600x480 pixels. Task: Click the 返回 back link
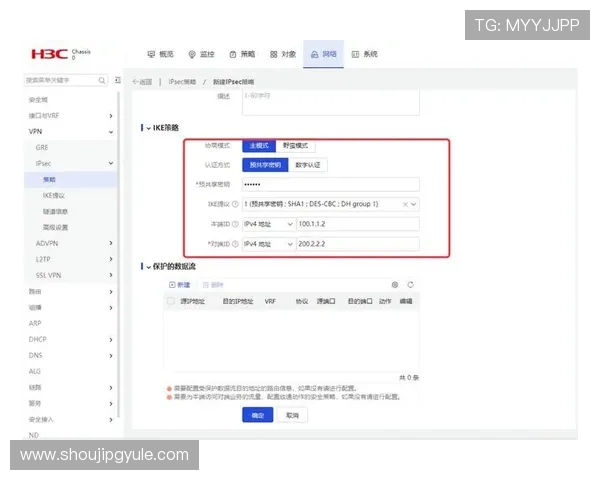point(142,82)
